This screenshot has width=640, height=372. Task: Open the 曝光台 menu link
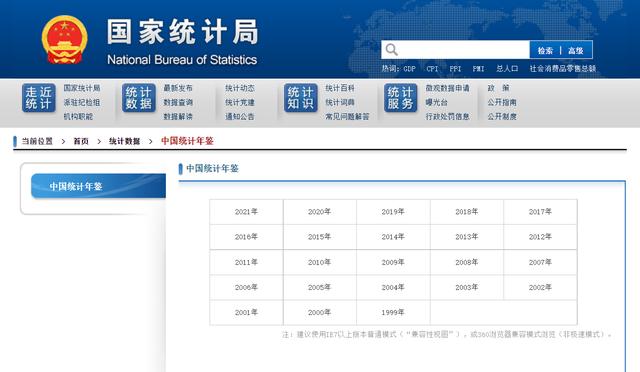pos(436,102)
